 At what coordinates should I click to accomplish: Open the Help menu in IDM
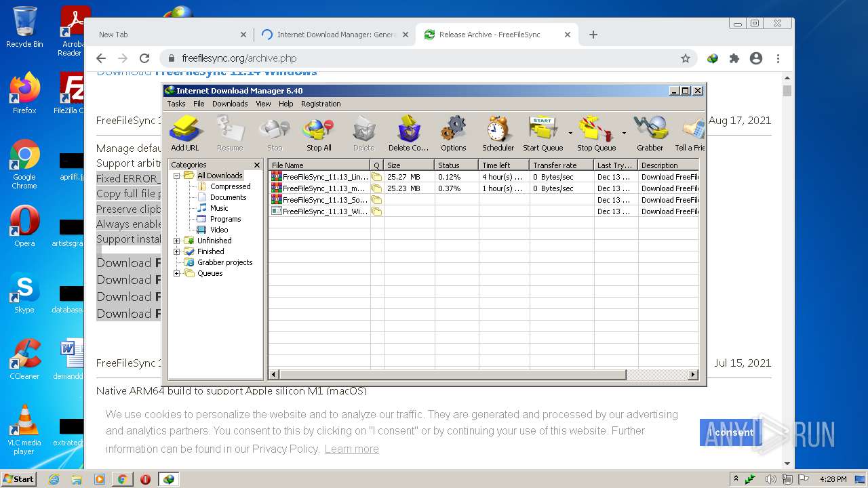(x=286, y=104)
